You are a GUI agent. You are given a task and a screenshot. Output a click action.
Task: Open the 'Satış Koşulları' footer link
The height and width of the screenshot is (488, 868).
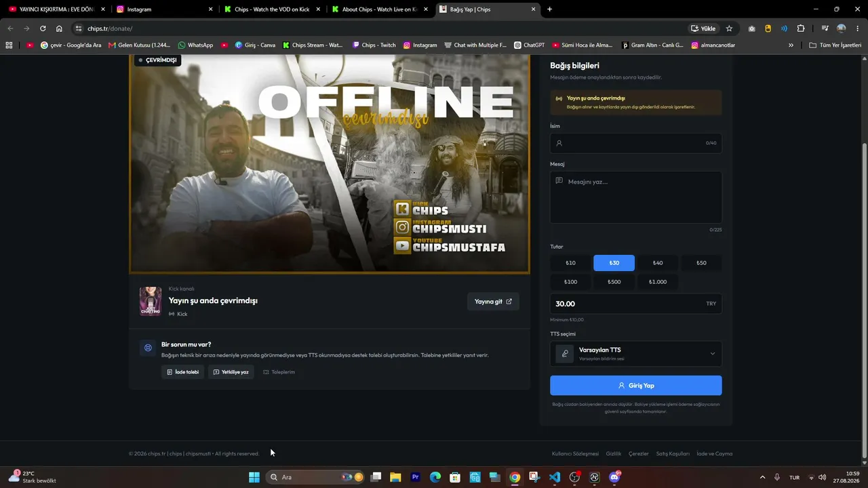tap(673, 453)
